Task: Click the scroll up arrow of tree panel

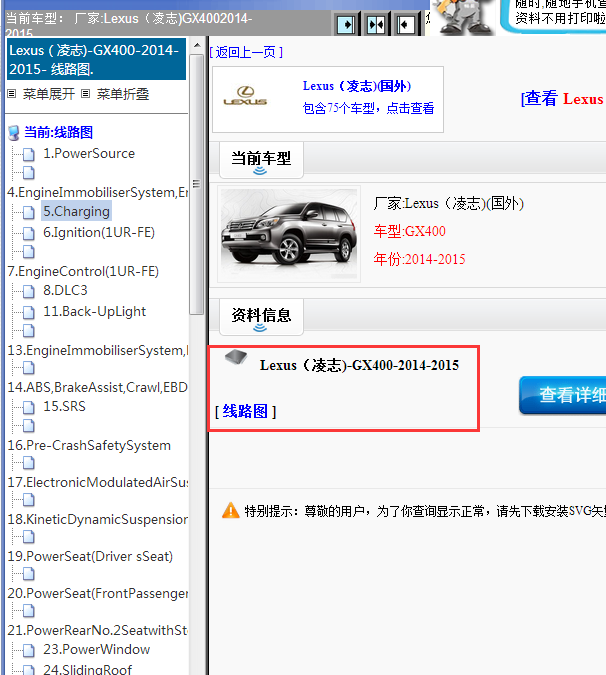Action: point(197,45)
